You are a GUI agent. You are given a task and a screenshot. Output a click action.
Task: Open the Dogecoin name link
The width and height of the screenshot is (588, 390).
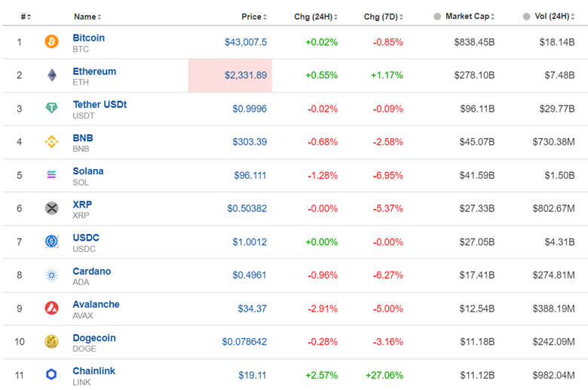tap(93, 338)
